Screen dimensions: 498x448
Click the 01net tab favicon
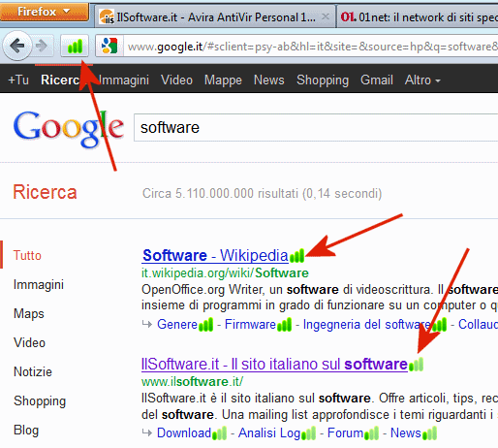point(349,16)
